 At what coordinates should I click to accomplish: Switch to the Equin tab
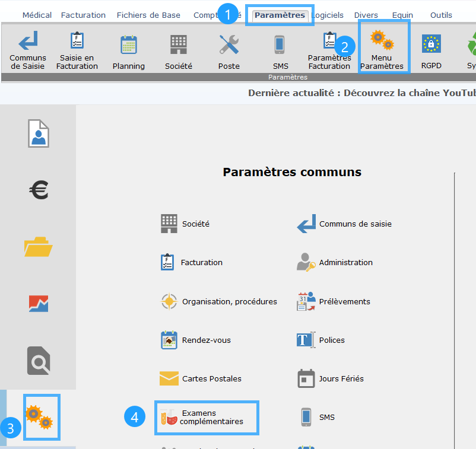pyautogui.click(x=402, y=15)
